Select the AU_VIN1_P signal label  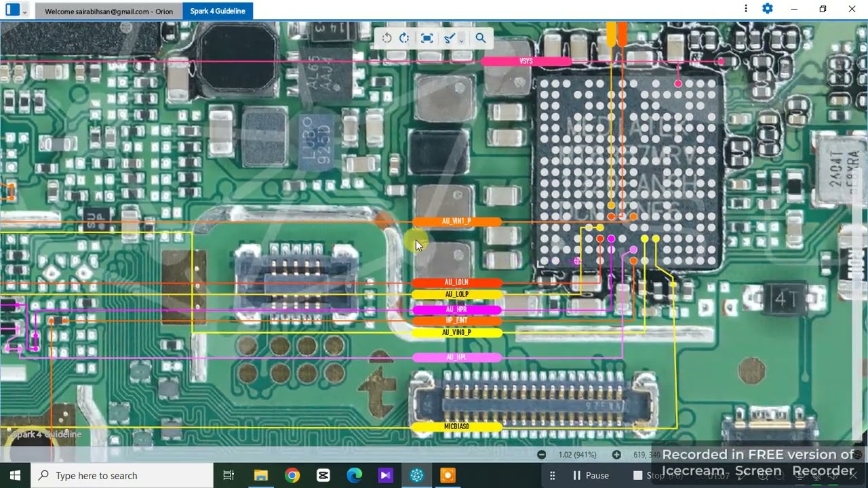point(456,222)
